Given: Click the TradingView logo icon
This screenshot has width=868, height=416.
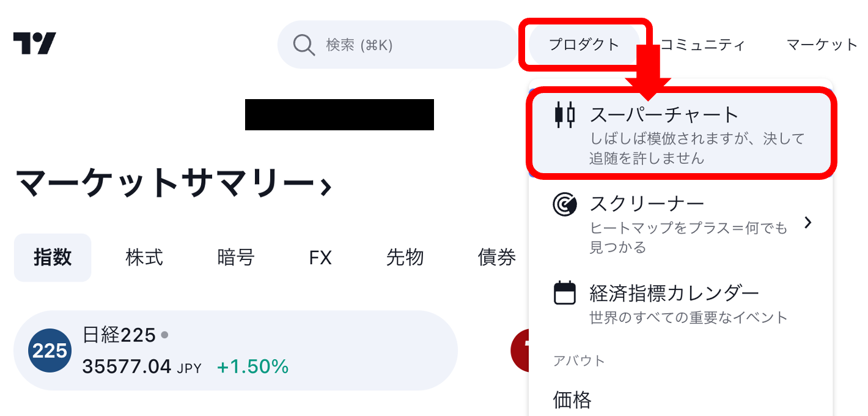Looking at the screenshot, I should (x=34, y=43).
